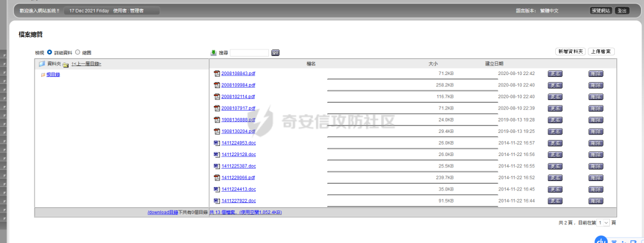Open the 1411229128.doc file link
Screen dimensions: 644x243
pyautogui.click(x=239, y=154)
